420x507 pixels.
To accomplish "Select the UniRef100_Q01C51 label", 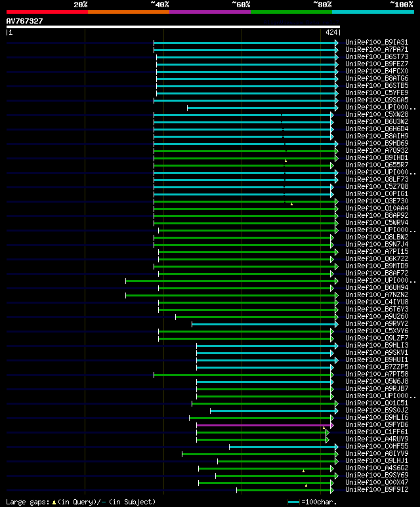I will point(377,403).
